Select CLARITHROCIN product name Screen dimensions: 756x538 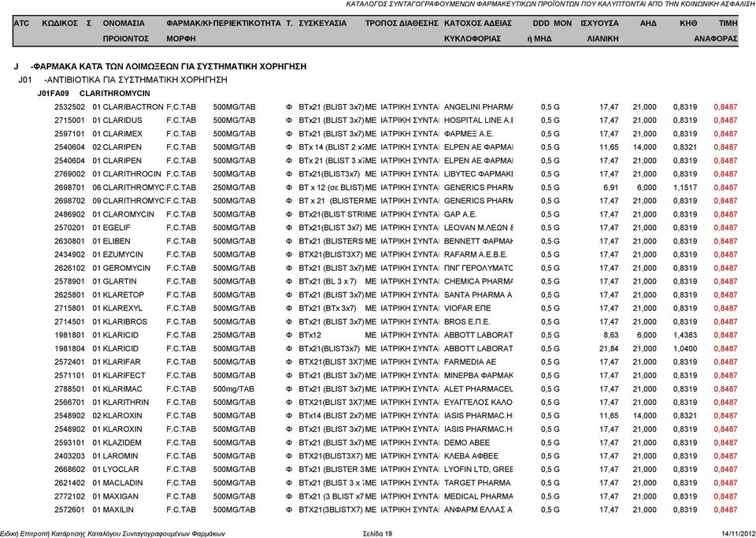pos(132,174)
